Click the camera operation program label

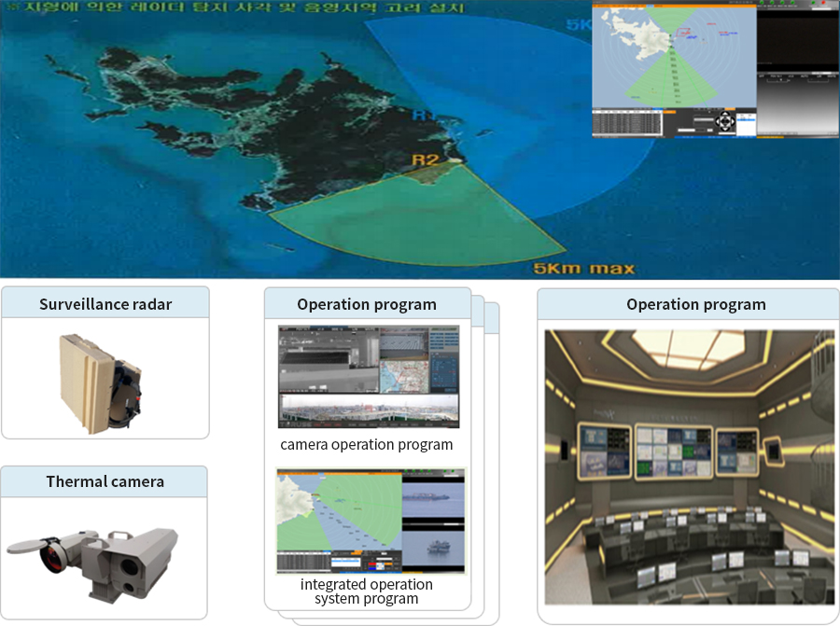tap(367, 444)
